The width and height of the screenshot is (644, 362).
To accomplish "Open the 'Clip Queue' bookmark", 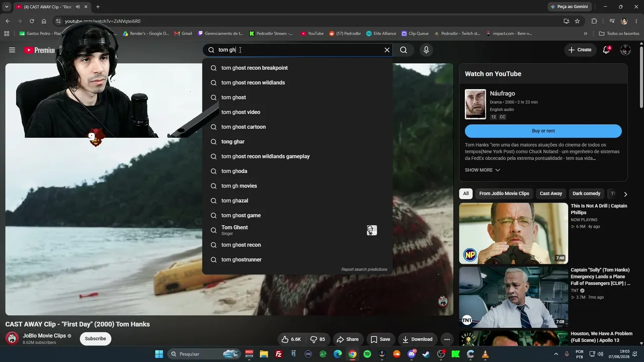I will [x=415, y=34].
